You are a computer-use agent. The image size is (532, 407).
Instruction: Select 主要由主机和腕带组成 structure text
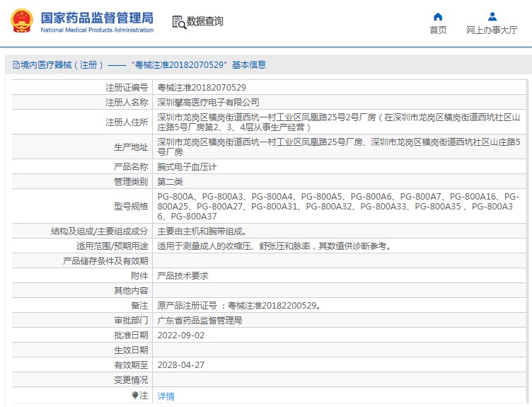tap(202, 231)
